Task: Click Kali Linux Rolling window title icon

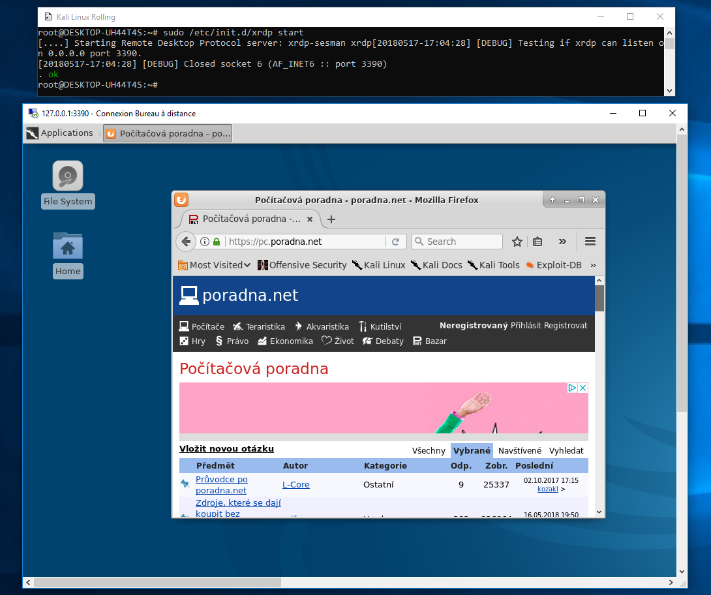Action: pos(48,17)
